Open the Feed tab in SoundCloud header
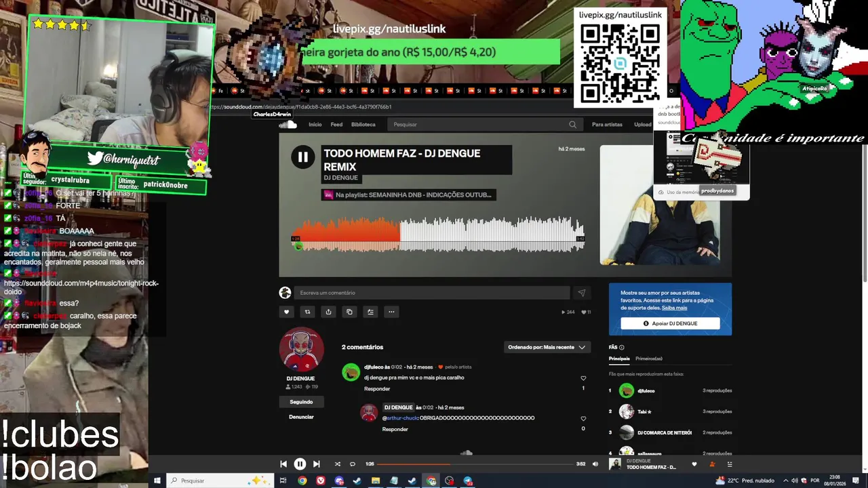The image size is (868, 488). coord(336,125)
